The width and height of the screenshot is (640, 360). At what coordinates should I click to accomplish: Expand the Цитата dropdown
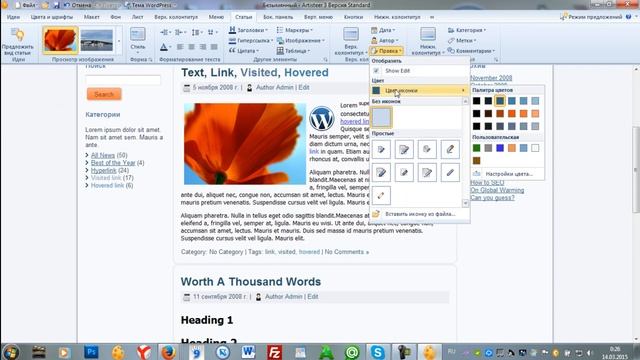(x=244, y=51)
